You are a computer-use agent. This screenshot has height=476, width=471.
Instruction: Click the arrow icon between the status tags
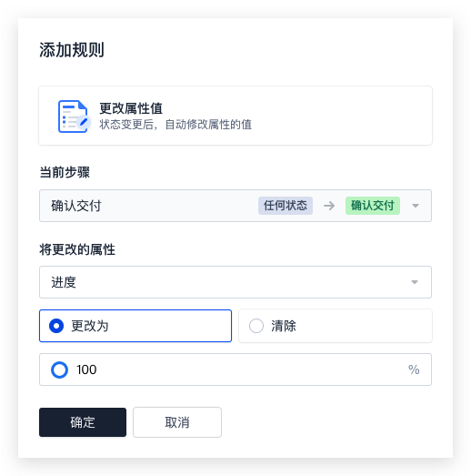click(x=329, y=206)
